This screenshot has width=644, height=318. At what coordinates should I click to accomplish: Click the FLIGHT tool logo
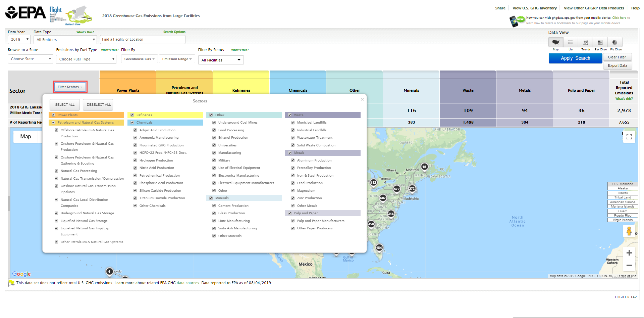pos(71,15)
